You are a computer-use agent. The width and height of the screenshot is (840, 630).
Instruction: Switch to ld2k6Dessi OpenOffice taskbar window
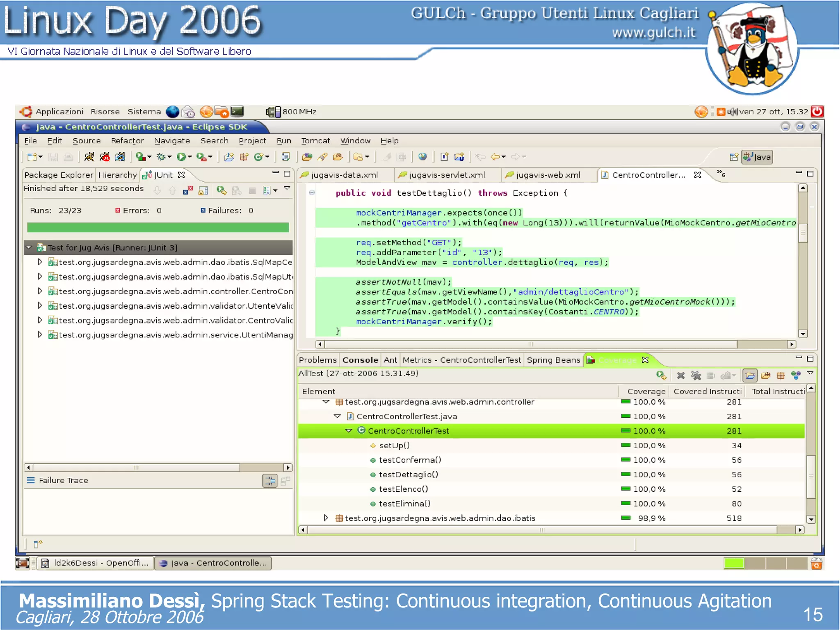click(96, 563)
